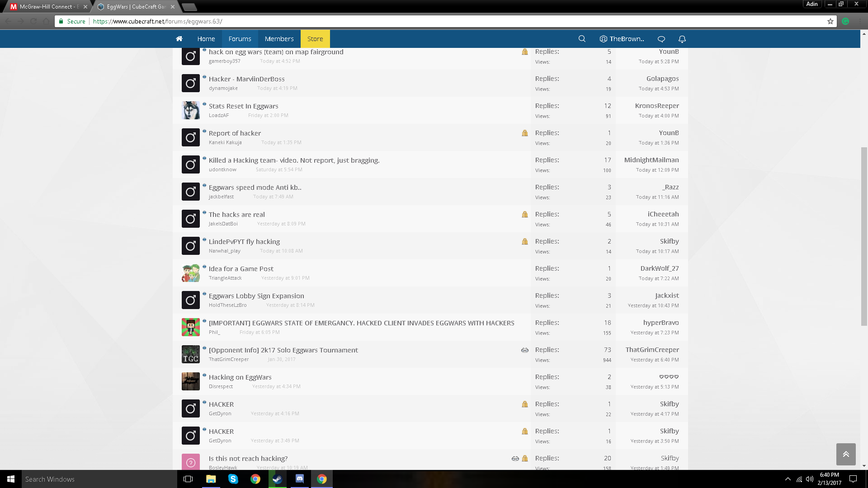Image resolution: width=868 pixels, height=488 pixels.
Task: Click the lock icon on 'The hacks are real'
Action: [525, 214]
